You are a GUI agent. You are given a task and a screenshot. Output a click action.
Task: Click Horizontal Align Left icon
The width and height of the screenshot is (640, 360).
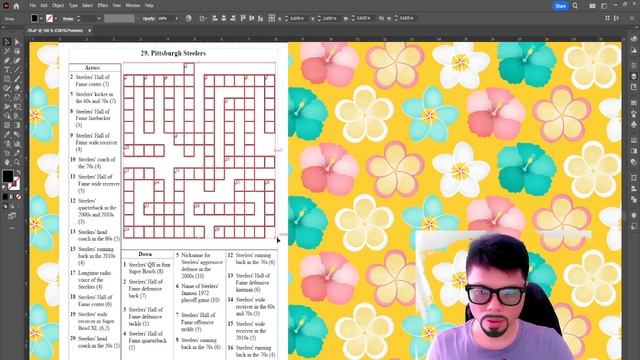pyautogui.click(x=215, y=18)
